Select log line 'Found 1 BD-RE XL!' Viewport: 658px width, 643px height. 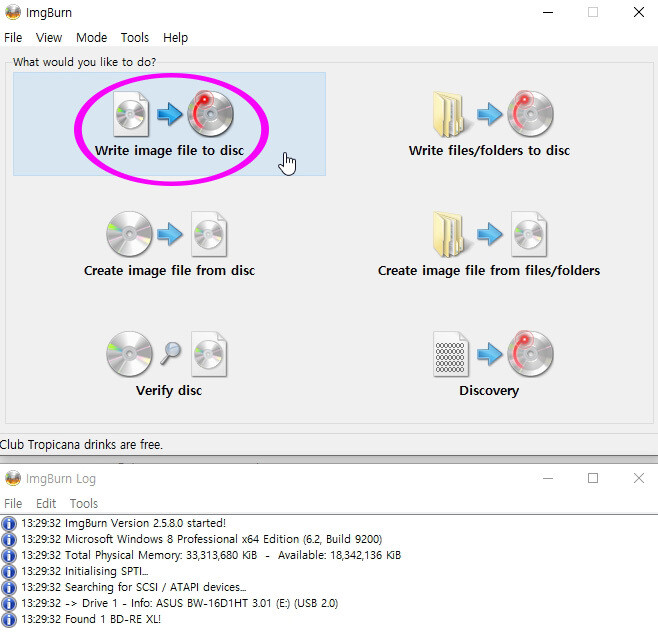click(91, 619)
